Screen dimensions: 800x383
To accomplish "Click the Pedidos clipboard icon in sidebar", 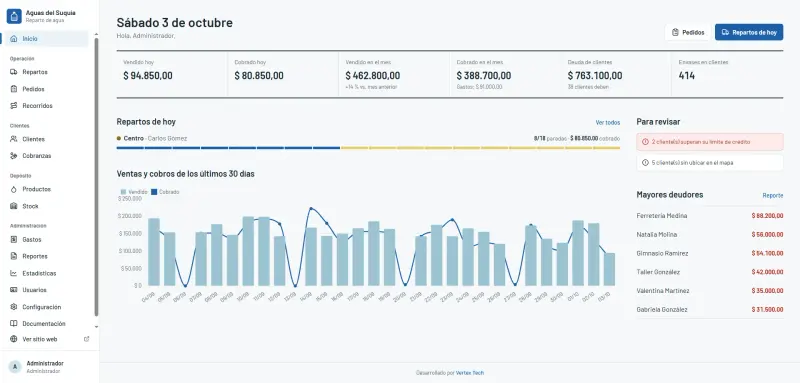I will pyautogui.click(x=14, y=89).
